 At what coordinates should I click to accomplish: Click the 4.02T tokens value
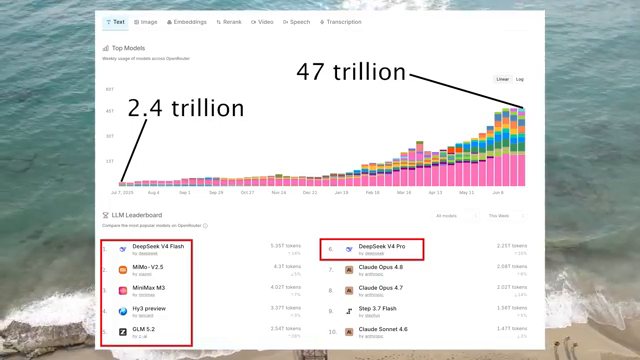pyautogui.click(x=285, y=287)
